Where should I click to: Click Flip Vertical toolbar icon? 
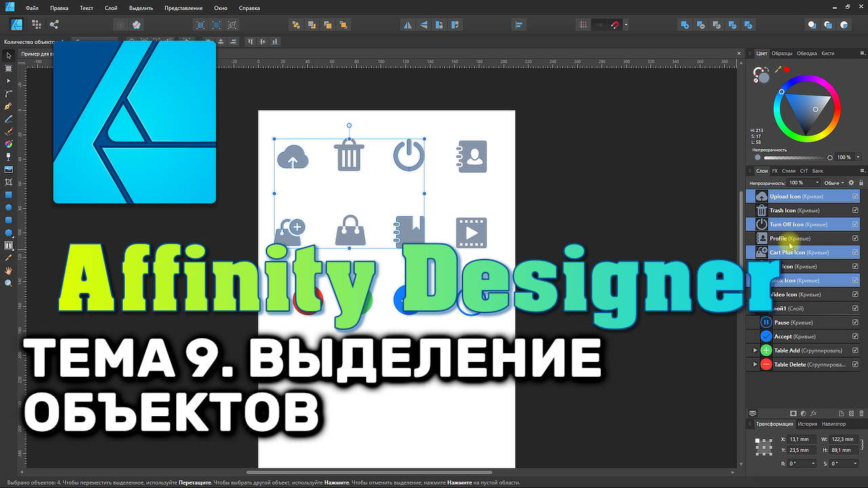(x=424, y=25)
